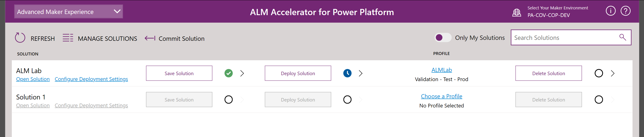The height and width of the screenshot is (137, 644).
Task: Open the Choose a Profile link for Solution 1
Action: point(442,96)
